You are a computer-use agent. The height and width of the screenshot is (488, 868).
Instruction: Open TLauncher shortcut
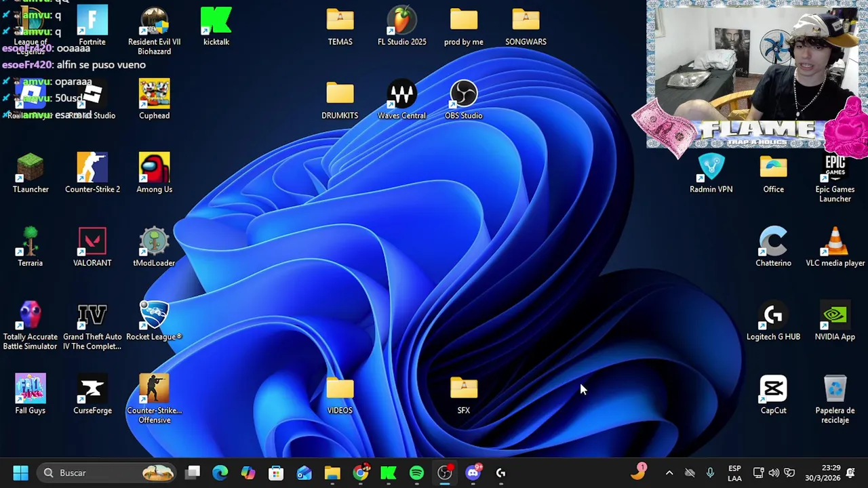click(x=31, y=173)
